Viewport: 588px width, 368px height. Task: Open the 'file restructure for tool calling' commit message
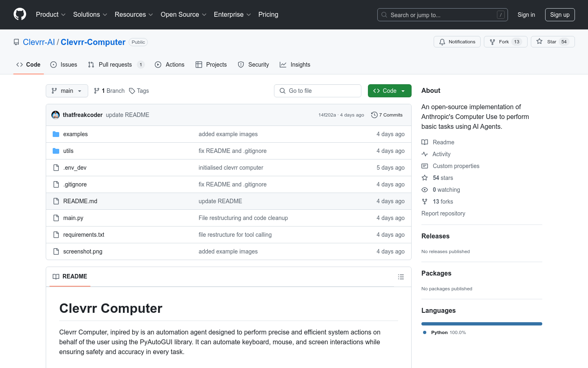coord(235,235)
